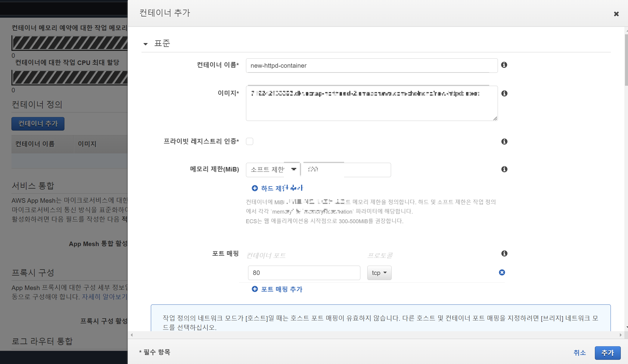
Task: Click info icon for memory limit row
Action: [504, 169]
